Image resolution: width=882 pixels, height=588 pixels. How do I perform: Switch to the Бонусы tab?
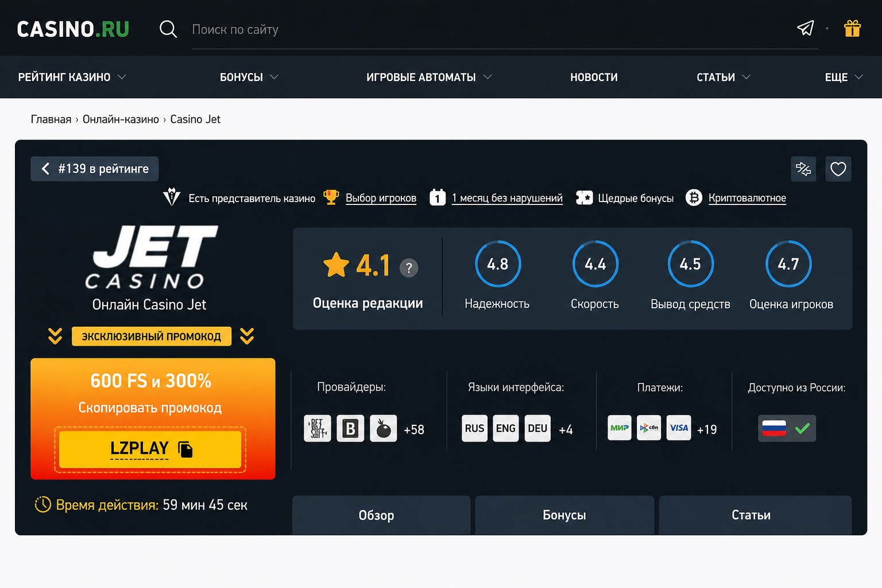click(564, 515)
